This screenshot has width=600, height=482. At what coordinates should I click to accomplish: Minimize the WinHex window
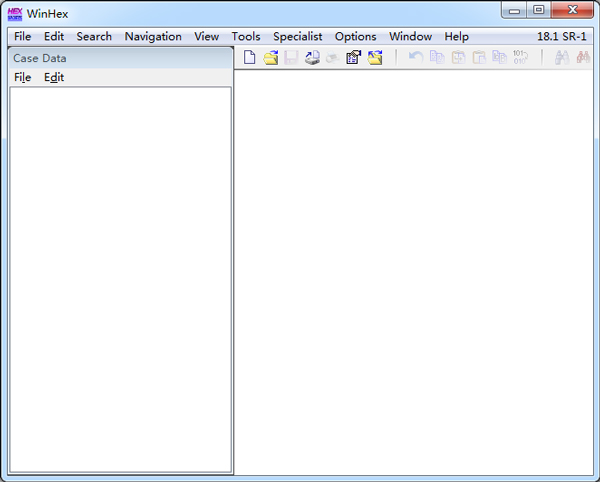pos(514,10)
